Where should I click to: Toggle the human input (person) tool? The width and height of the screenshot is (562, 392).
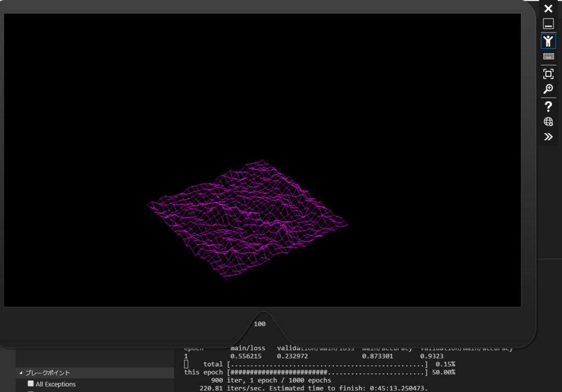pos(548,41)
